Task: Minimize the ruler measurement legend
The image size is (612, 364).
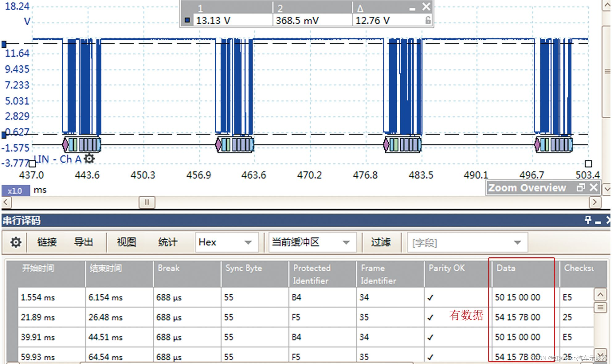Action: pos(412,9)
